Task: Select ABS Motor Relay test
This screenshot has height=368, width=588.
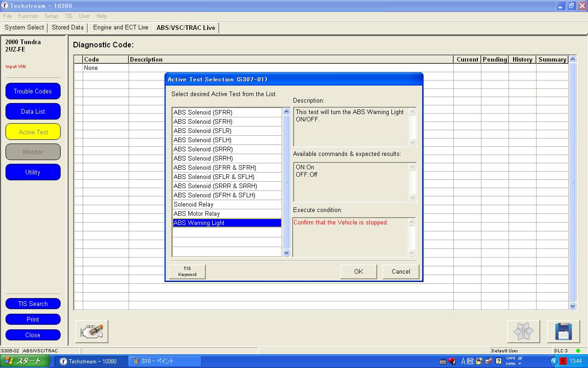Action: [227, 213]
